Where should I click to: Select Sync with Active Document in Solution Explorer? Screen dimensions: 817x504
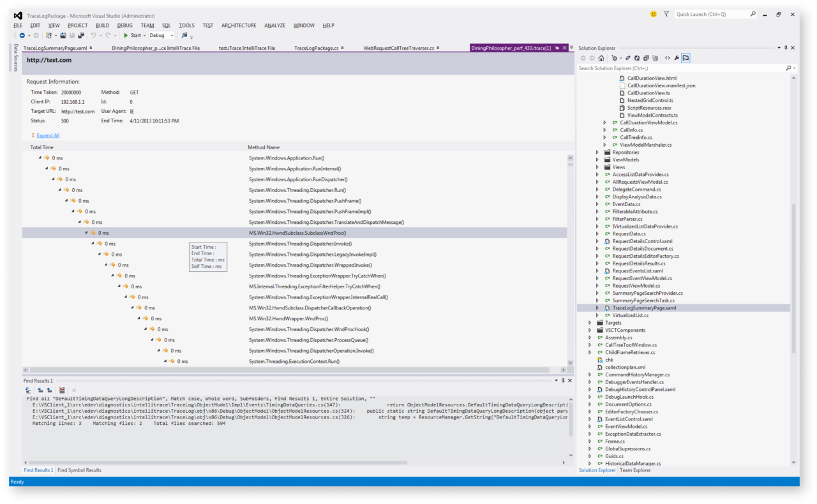(627, 58)
